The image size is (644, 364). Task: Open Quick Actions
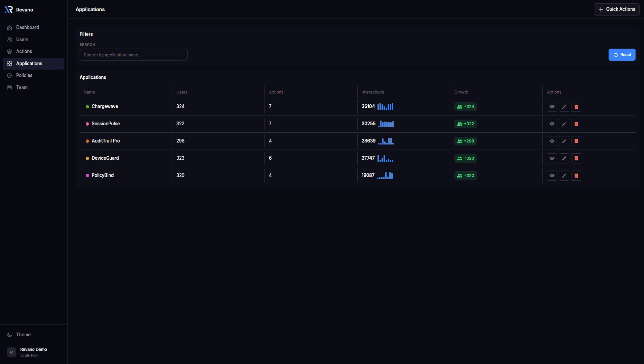(616, 9)
